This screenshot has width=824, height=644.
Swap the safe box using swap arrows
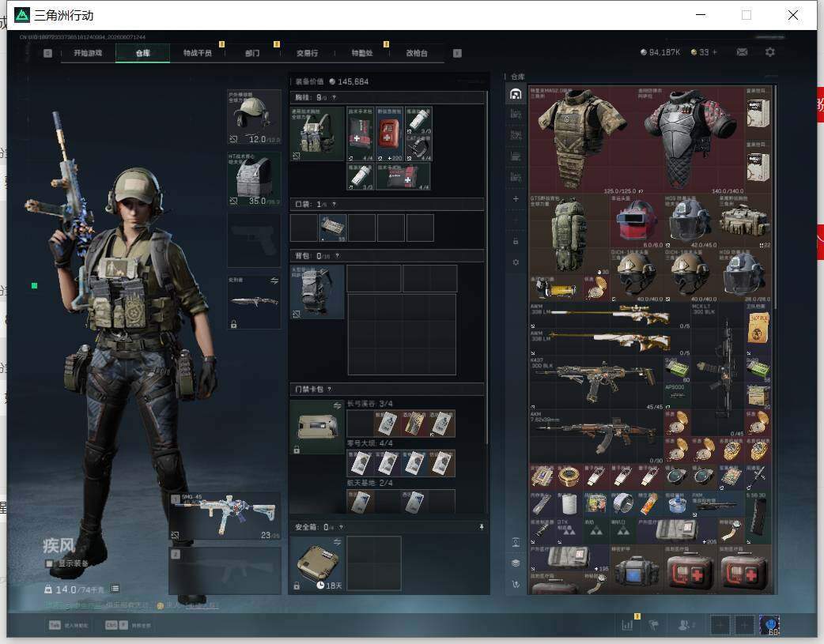point(338,541)
